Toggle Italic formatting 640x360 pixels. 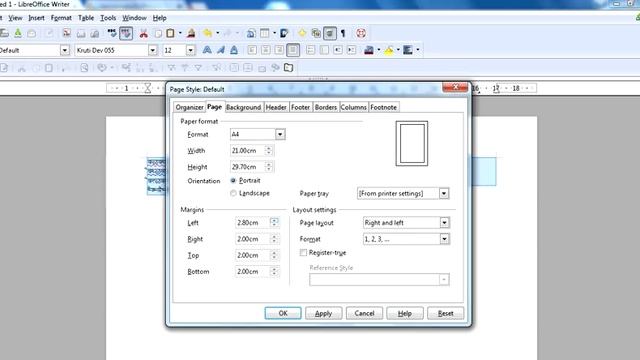click(221, 50)
